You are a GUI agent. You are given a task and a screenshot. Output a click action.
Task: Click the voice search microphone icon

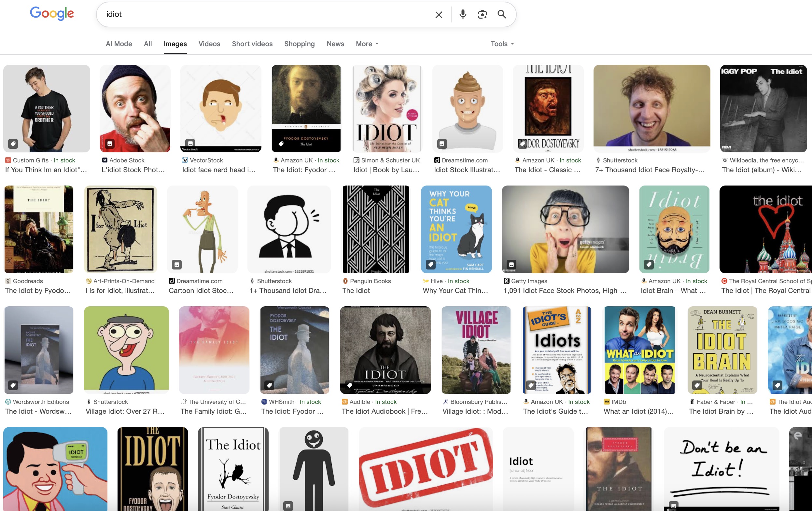463,14
